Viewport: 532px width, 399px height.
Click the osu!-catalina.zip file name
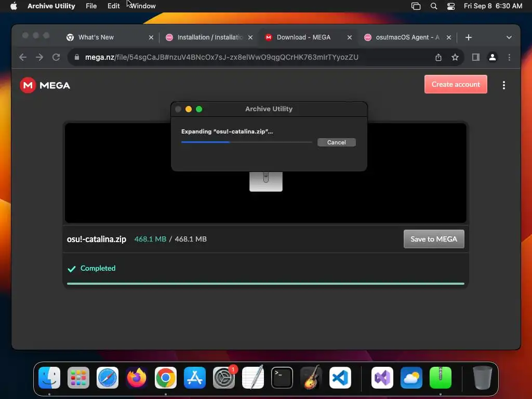coord(96,239)
